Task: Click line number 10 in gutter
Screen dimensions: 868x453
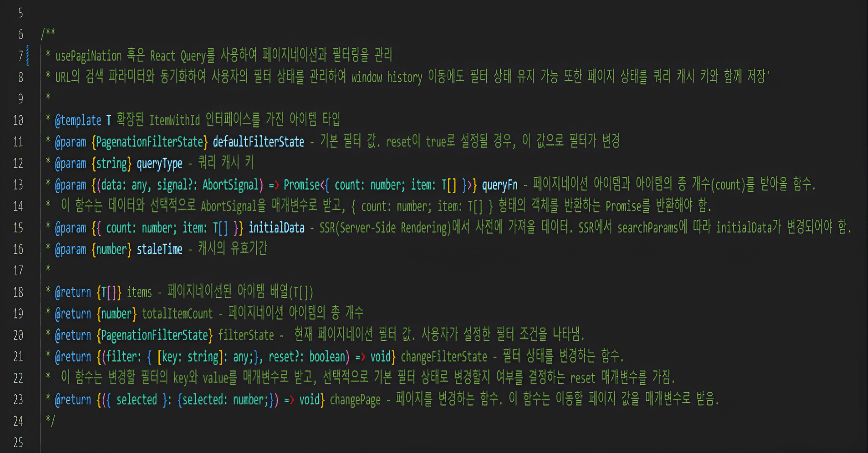Action: click(x=18, y=120)
